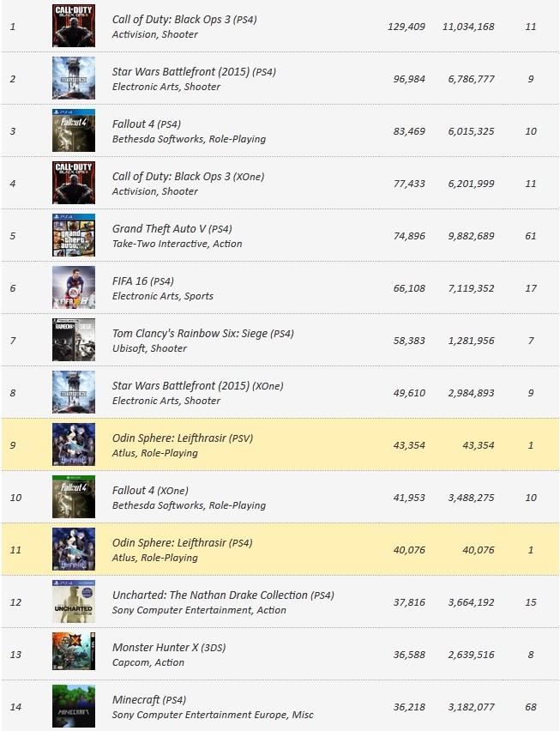560x731 pixels.
Task: Select Grand Theft Auto V cover thumbnail
Action: (74, 235)
